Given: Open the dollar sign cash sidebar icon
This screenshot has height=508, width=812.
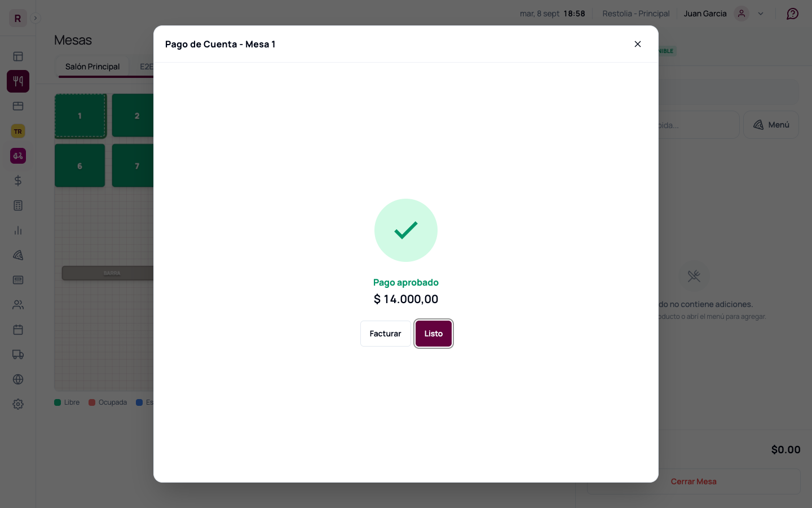Looking at the screenshot, I should click(18, 181).
